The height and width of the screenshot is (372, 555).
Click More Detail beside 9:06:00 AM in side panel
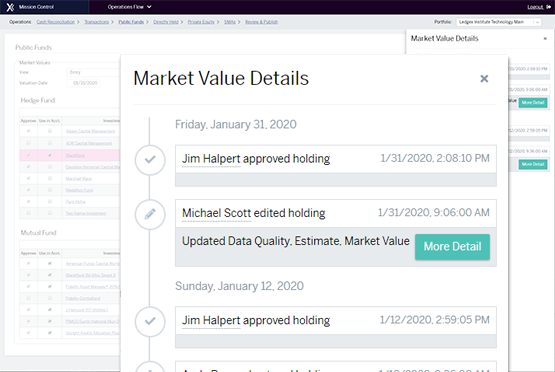click(x=533, y=103)
